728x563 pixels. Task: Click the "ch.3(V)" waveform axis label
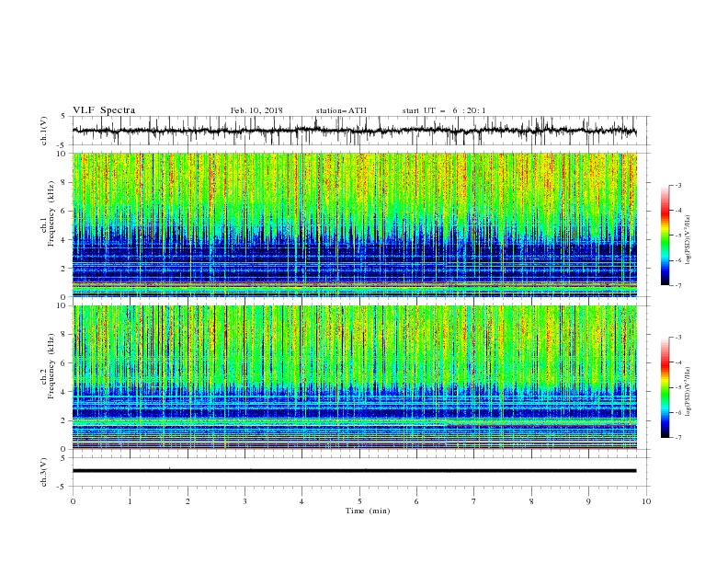click(44, 472)
